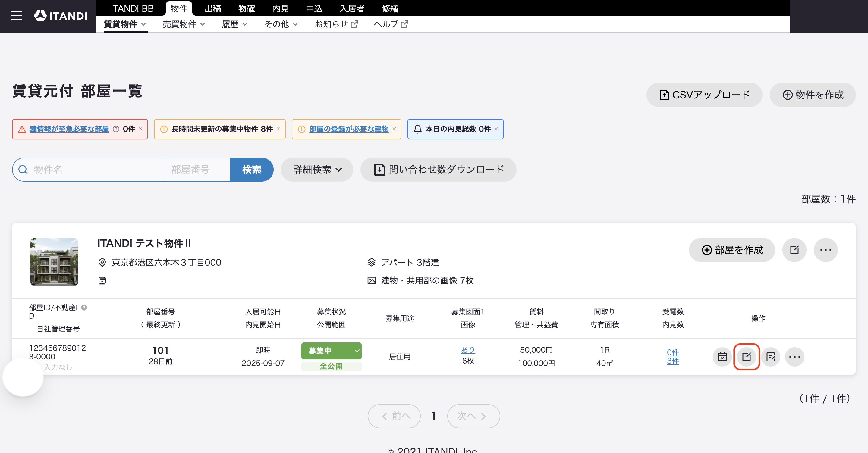This screenshot has height=453, width=868.
Task: Switch to the ITANDI BB tab
Action: pyautogui.click(x=132, y=8)
